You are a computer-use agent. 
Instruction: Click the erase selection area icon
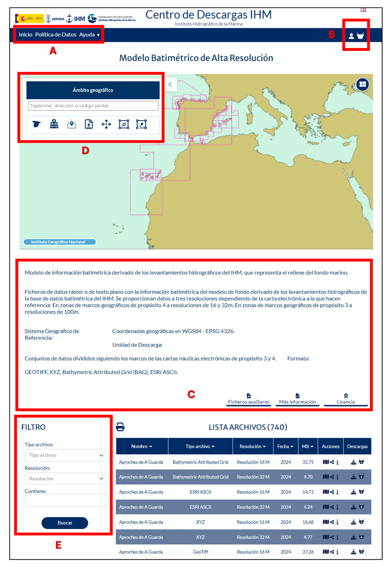tap(141, 125)
